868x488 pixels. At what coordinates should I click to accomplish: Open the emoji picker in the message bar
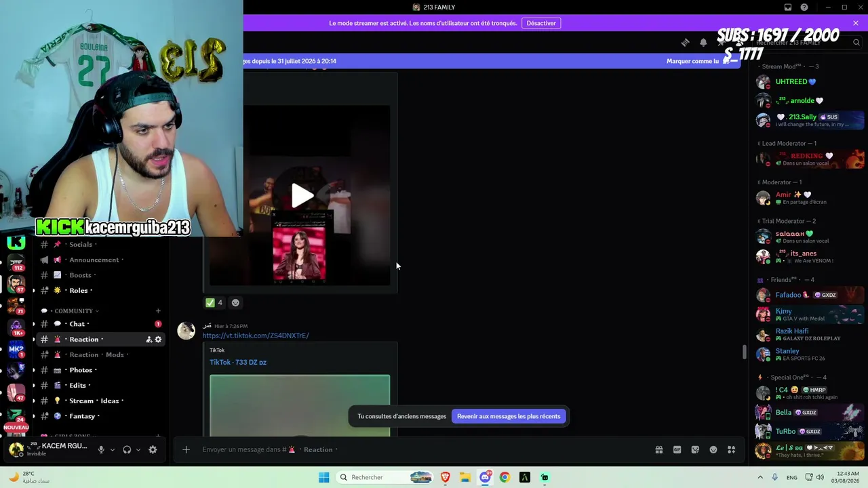(x=713, y=449)
